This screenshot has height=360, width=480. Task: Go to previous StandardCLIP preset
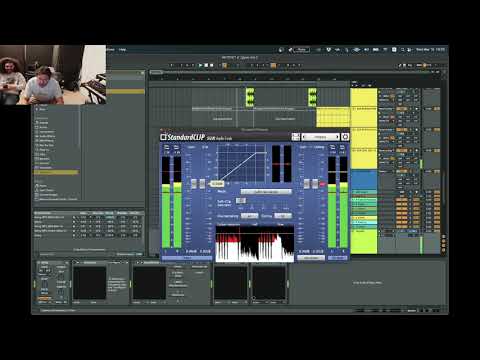(303, 137)
